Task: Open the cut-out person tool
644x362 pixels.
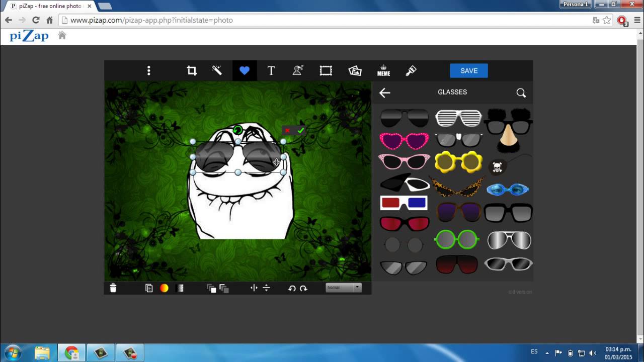Action: coord(298,71)
